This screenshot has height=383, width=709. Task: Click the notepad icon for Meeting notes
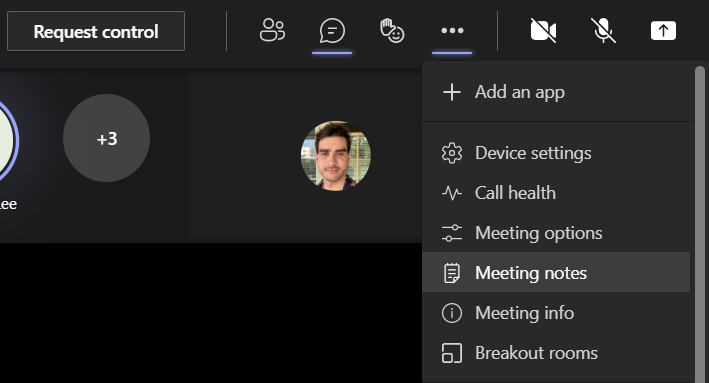tap(452, 273)
